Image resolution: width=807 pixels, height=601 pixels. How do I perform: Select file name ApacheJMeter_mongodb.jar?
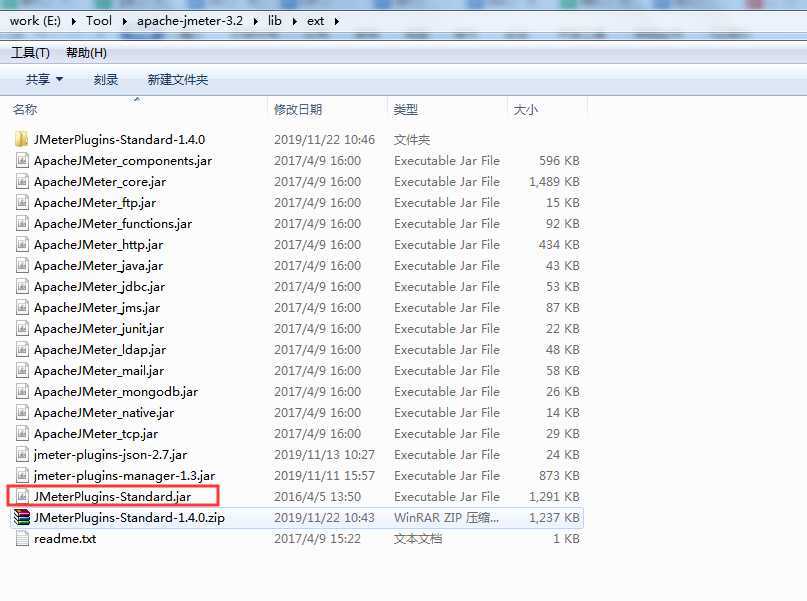(116, 392)
